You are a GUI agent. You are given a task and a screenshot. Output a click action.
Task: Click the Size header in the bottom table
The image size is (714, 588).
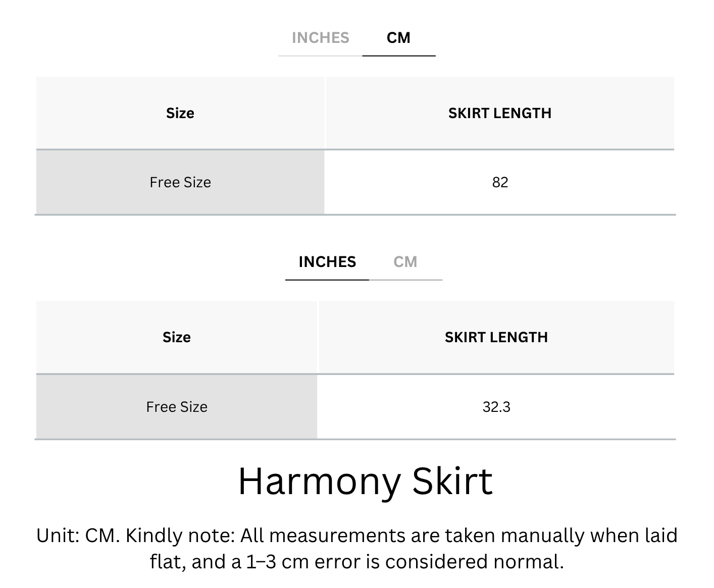coord(177,337)
